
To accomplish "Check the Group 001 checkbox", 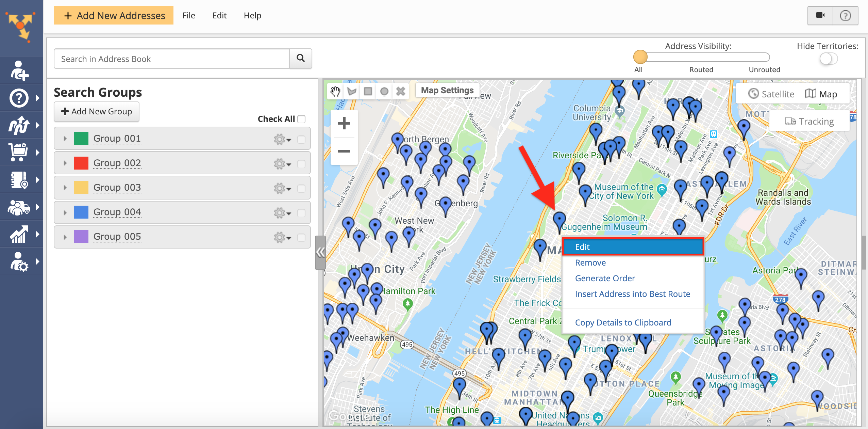I will (x=301, y=140).
